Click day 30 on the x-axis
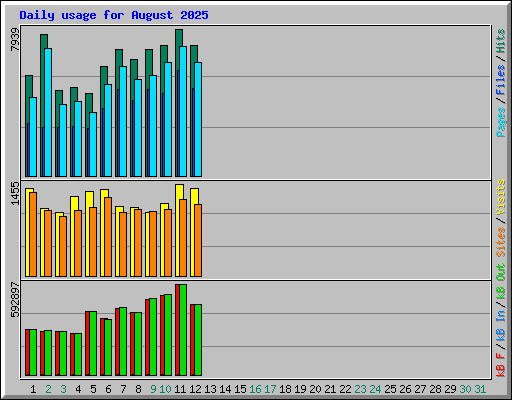Image resolution: width=512 pixels, height=400 pixels. (465, 389)
